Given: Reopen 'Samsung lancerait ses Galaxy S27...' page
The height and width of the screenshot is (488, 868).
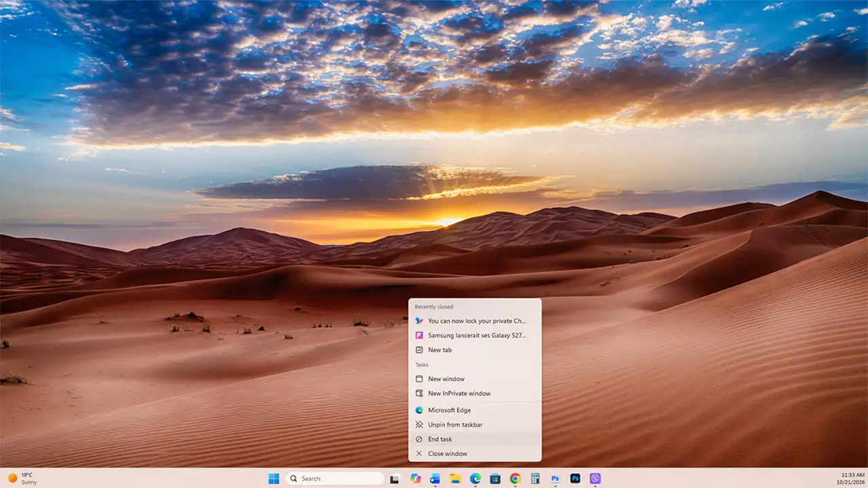Looking at the screenshot, I should point(475,335).
